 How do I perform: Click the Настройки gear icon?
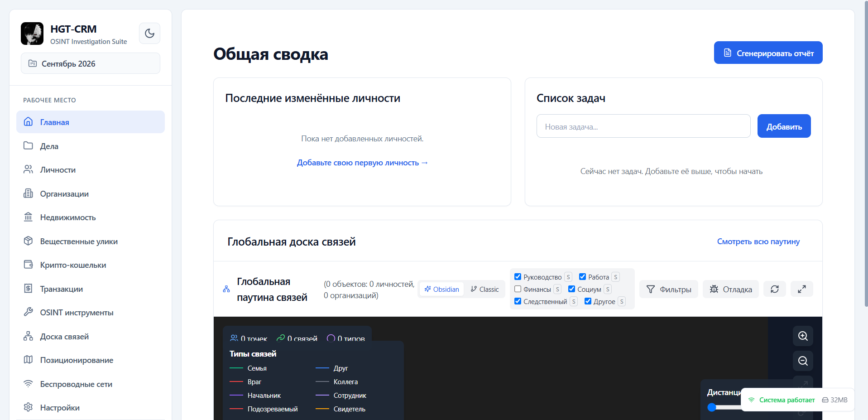[x=28, y=407]
